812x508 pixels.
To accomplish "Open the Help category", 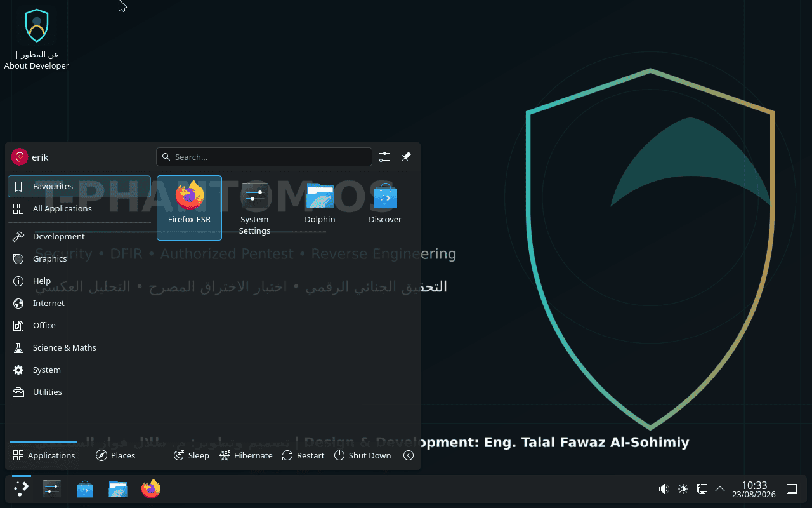I will point(79,281).
